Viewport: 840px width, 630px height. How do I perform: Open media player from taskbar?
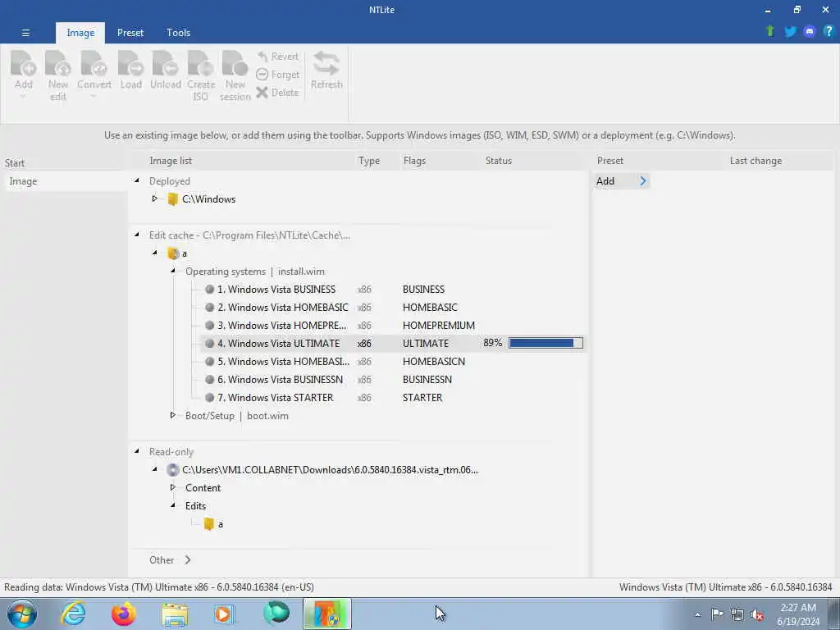click(x=225, y=614)
